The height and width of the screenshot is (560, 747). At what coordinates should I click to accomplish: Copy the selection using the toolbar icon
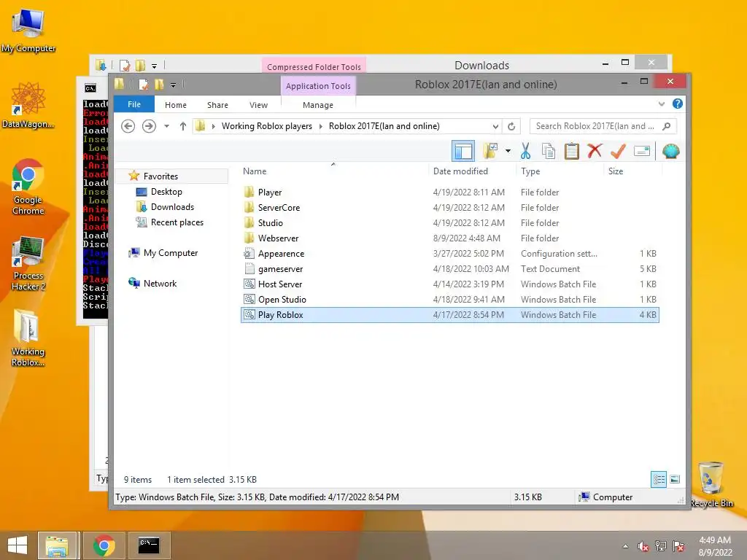click(549, 152)
